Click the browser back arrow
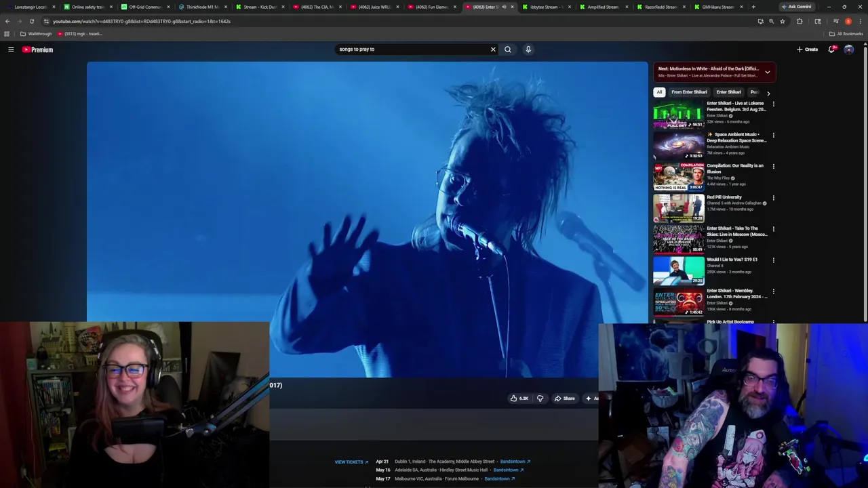 click(x=7, y=21)
